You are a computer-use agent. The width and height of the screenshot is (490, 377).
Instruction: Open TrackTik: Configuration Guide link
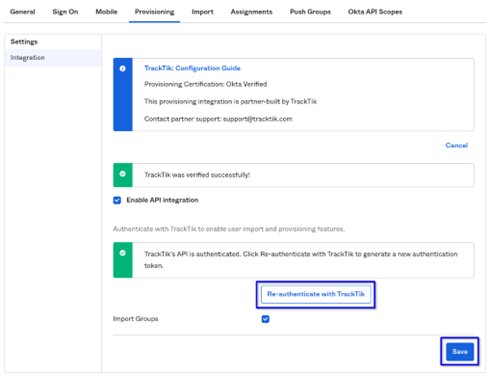click(x=192, y=68)
